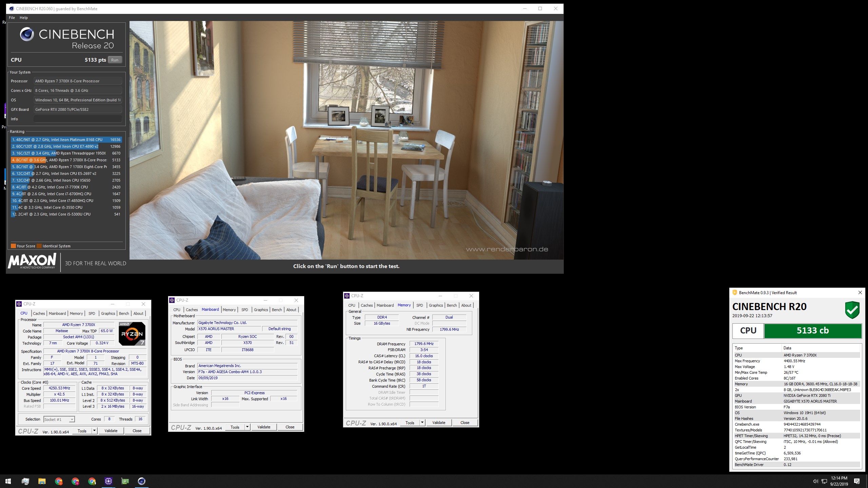Select the Core i5-5300U ranking row
Viewport: 868px width, 488px height.
[x=66, y=214]
